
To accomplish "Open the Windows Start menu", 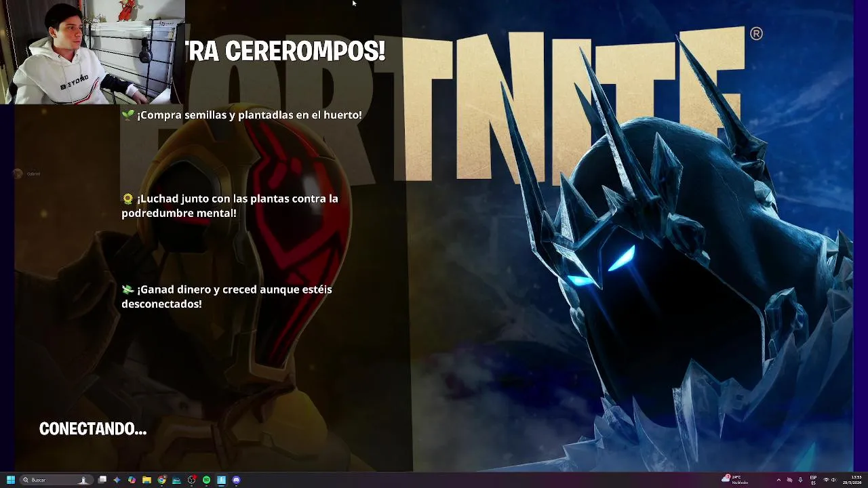I will (11, 480).
